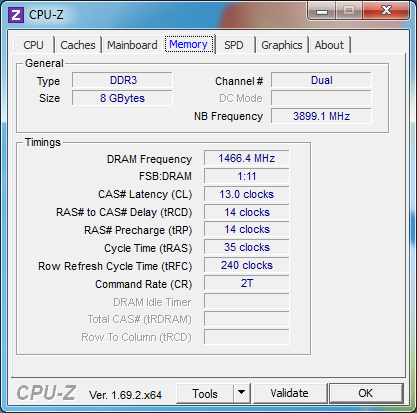Click the maximize button in title bar
Image resolution: width=417 pixels, height=413 pixels.
(349, 11)
